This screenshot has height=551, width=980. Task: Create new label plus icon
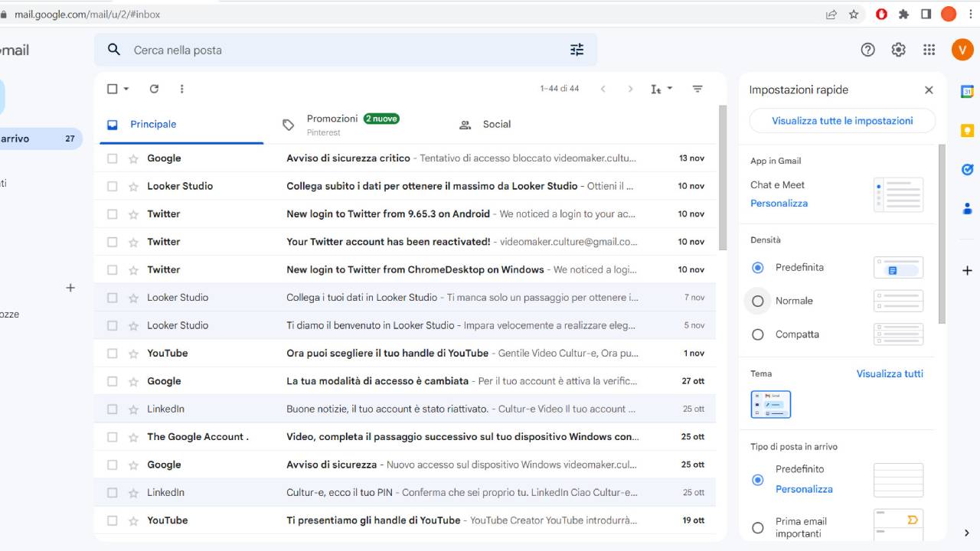pyautogui.click(x=70, y=288)
